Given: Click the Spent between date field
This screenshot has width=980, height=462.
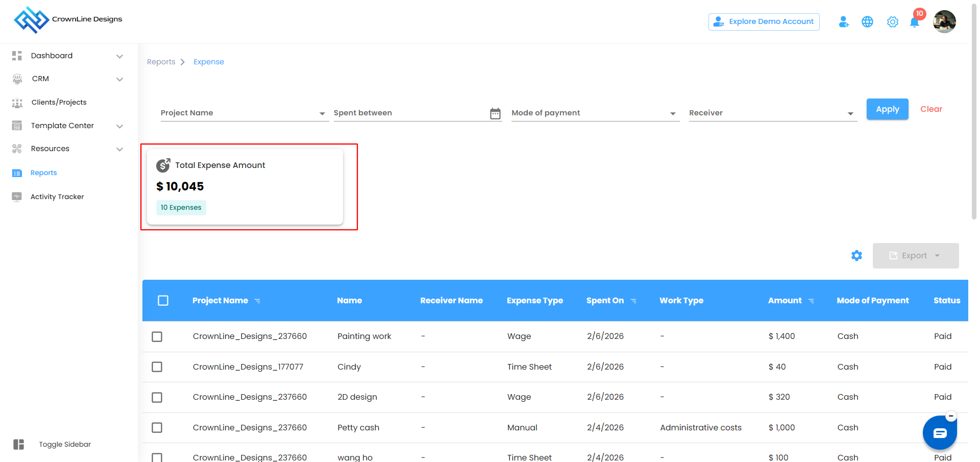Looking at the screenshot, I should click(418, 113).
